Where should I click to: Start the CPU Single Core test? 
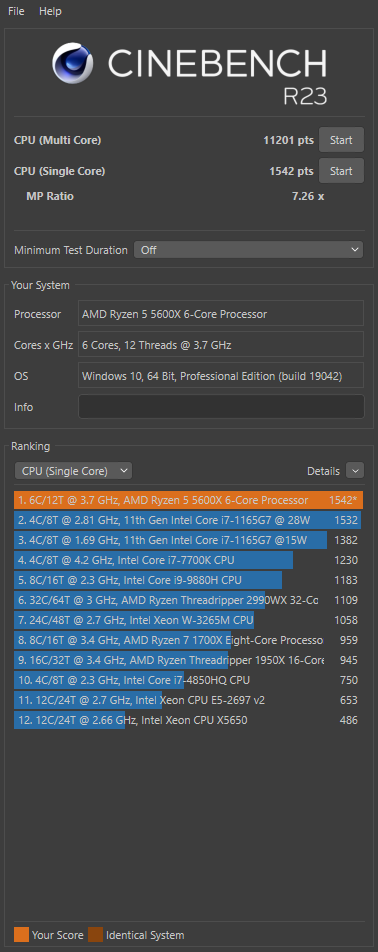[341, 171]
